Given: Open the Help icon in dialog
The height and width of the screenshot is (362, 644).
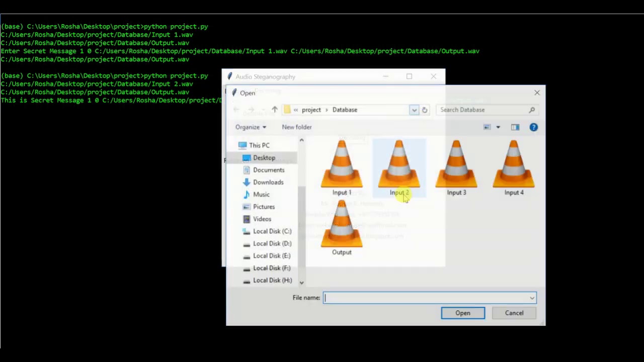Looking at the screenshot, I should [x=533, y=127].
